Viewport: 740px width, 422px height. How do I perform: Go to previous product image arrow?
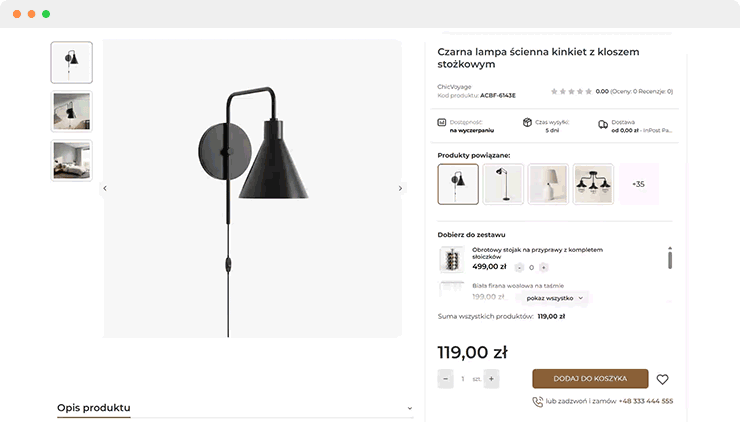coord(105,188)
